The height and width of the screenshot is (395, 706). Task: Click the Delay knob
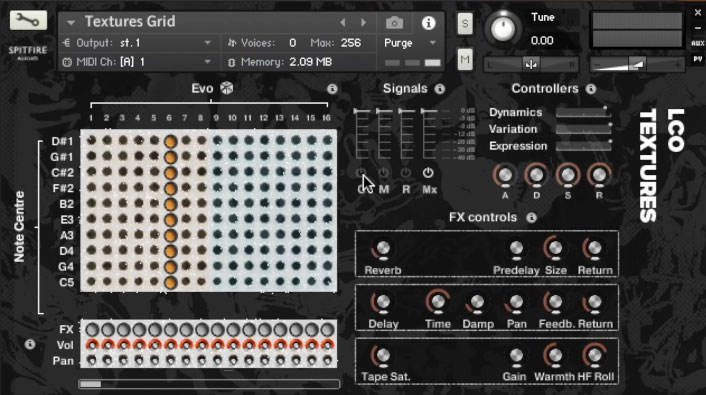coord(382,302)
